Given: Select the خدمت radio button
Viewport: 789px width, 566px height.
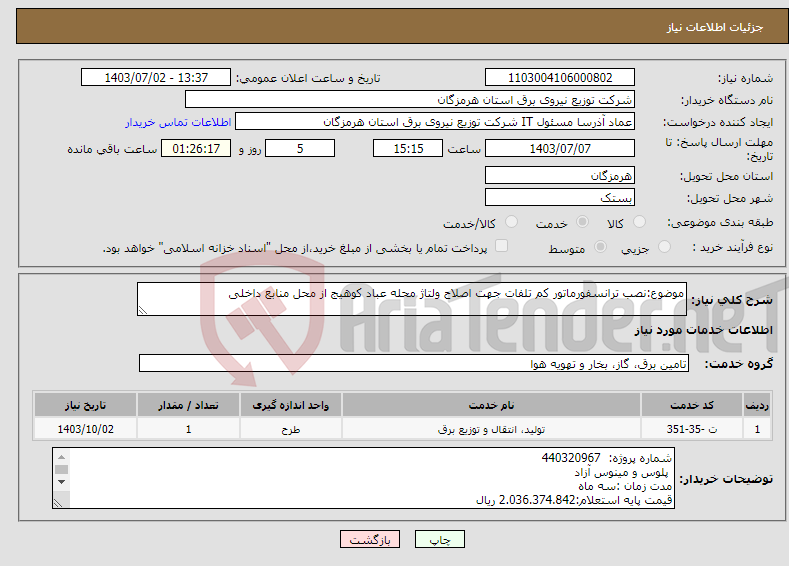Looking at the screenshot, I should [x=583, y=222].
